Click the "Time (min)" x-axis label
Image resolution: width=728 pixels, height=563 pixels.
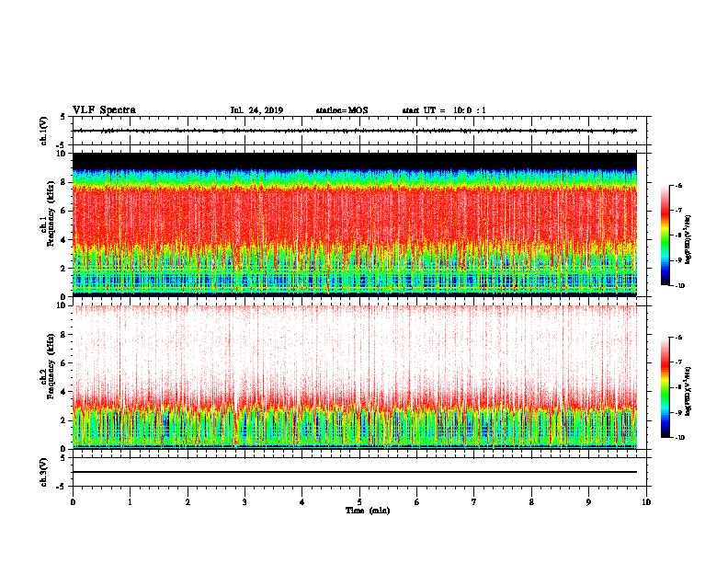point(368,511)
